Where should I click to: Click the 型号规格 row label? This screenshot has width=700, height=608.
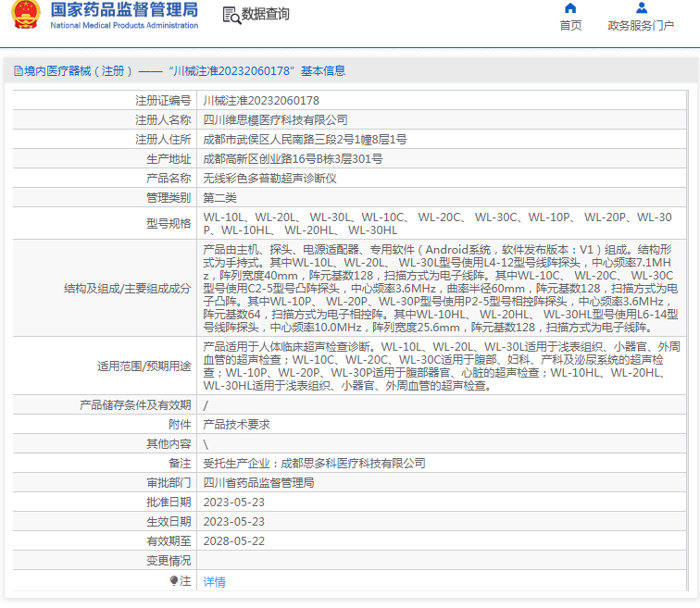169,223
